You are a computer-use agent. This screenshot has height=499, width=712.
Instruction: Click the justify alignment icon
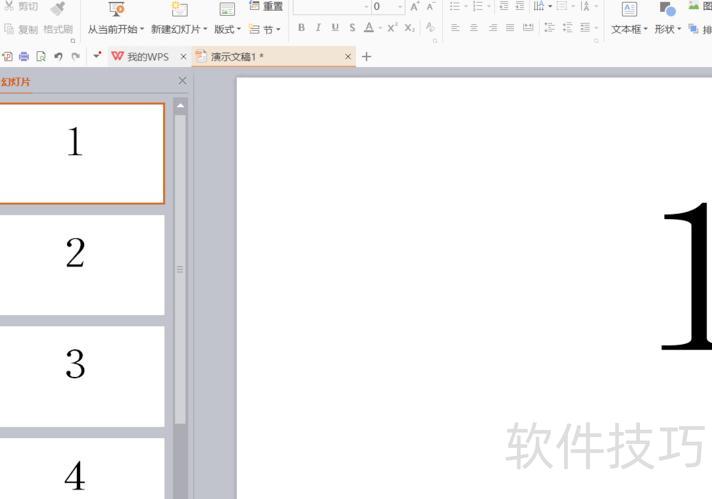510,28
